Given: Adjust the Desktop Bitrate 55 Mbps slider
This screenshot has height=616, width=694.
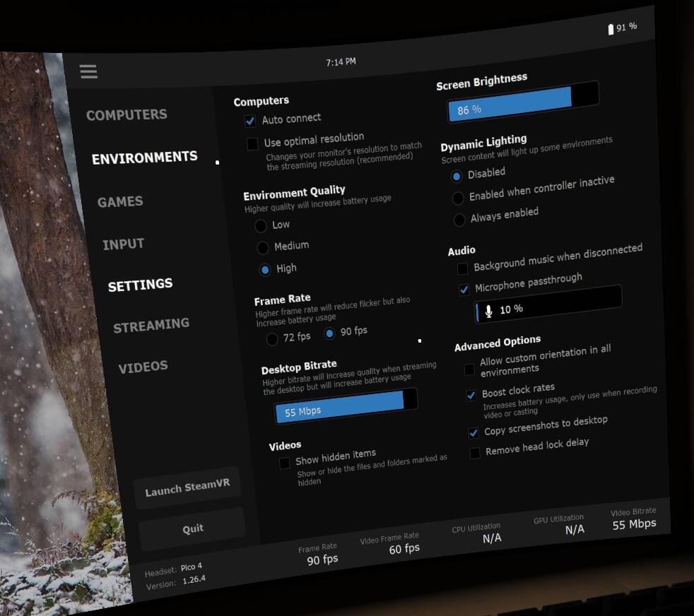Looking at the screenshot, I should 346,405.
